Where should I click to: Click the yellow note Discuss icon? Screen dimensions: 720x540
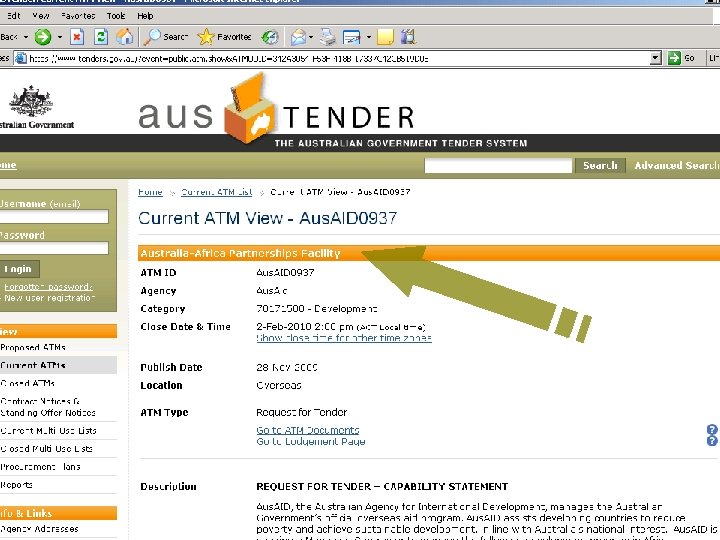(385, 37)
